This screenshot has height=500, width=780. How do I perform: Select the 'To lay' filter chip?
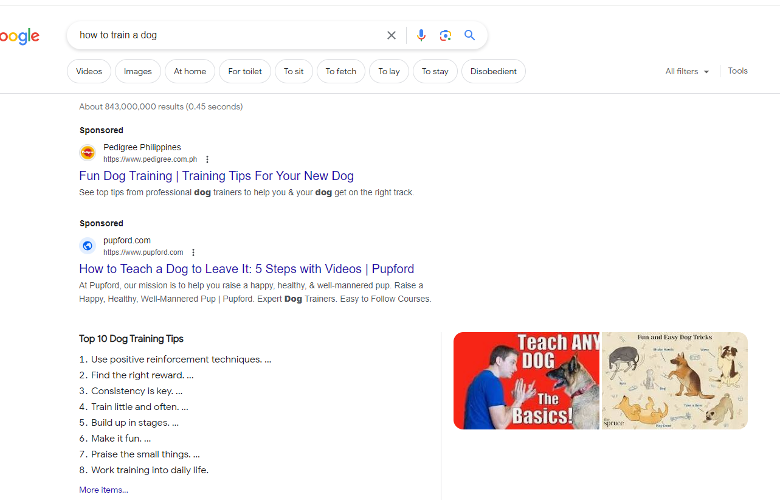click(x=389, y=71)
